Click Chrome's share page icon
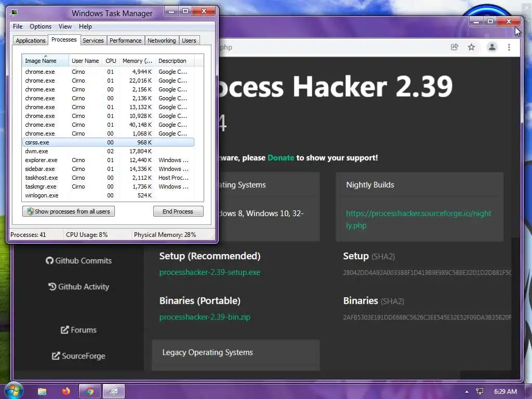532x399 pixels. (x=454, y=47)
